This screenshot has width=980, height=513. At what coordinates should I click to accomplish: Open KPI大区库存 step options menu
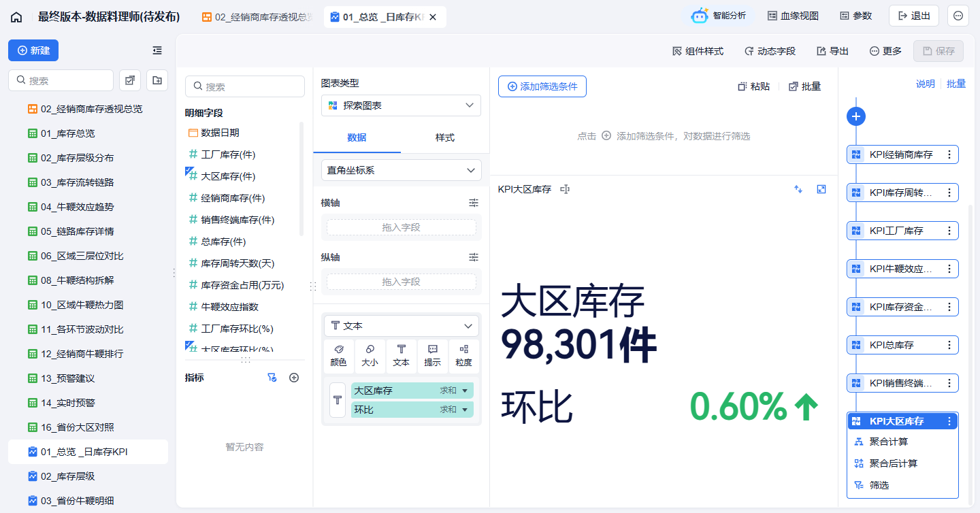949,421
